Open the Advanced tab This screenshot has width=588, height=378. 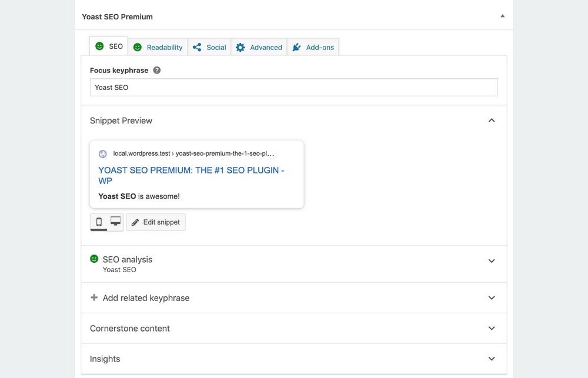point(259,47)
